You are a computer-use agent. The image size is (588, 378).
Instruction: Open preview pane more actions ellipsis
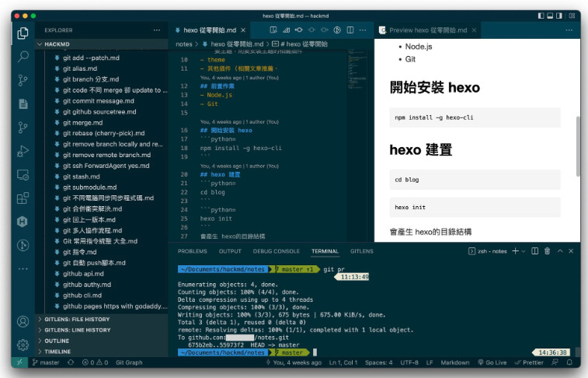(569, 30)
